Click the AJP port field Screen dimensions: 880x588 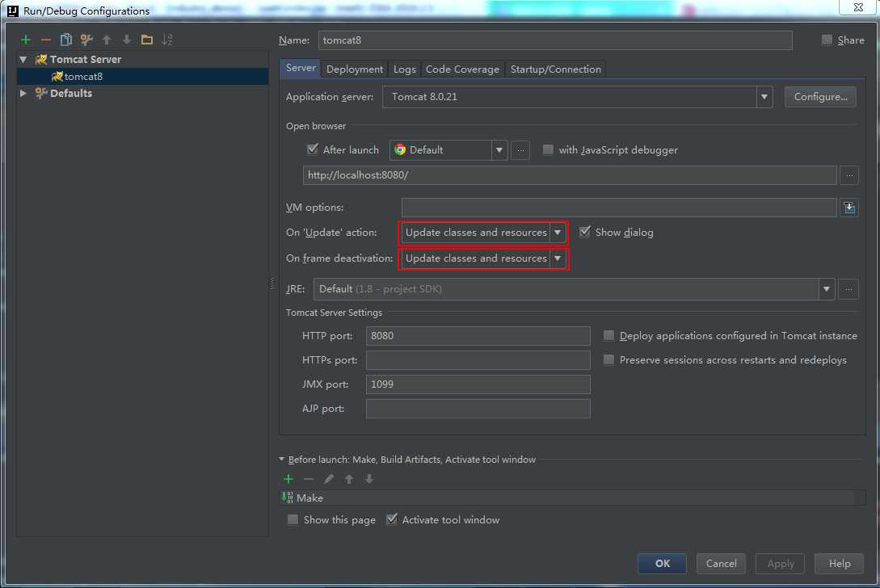point(478,409)
